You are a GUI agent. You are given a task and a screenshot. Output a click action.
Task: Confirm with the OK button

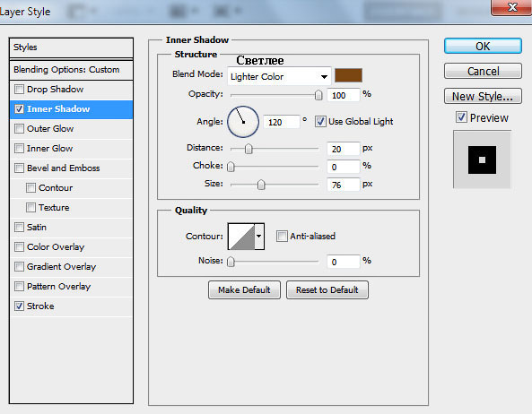click(483, 46)
